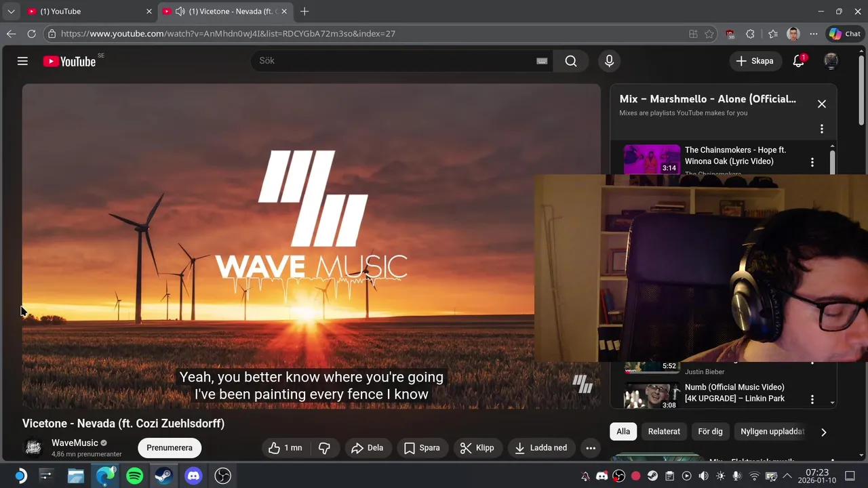Image resolution: width=868 pixels, height=488 pixels.
Task: Open the on-screen keyboard in search box
Action: click(x=542, y=61)
